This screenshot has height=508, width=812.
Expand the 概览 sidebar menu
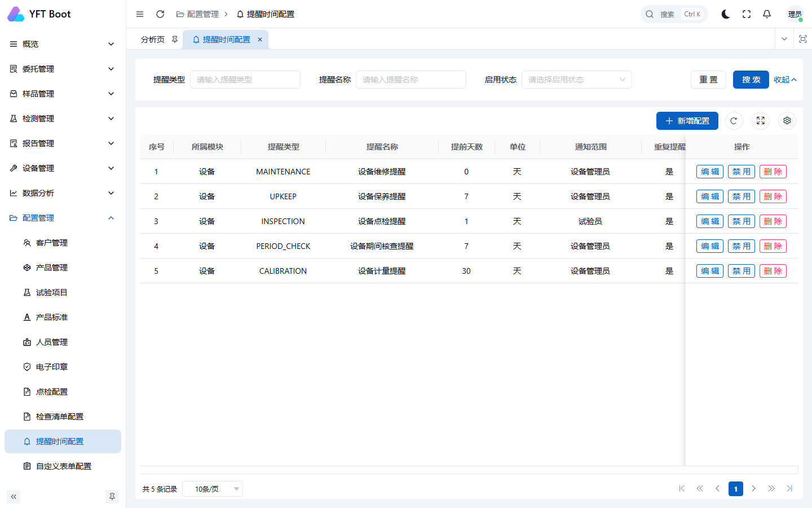tap(63, 44)
